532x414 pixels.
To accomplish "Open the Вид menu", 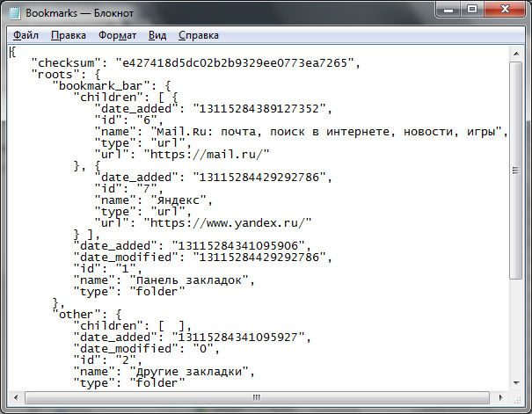I will (157, 35).
